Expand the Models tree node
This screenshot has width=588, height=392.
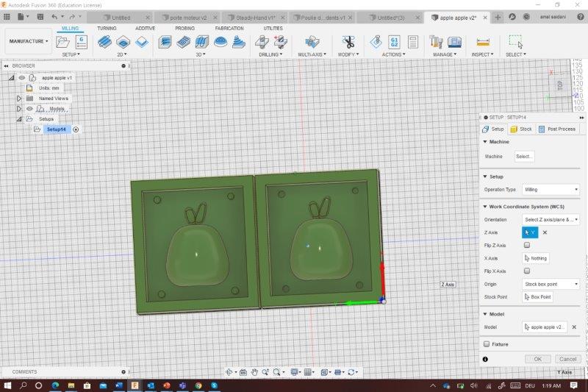[19, 109]
